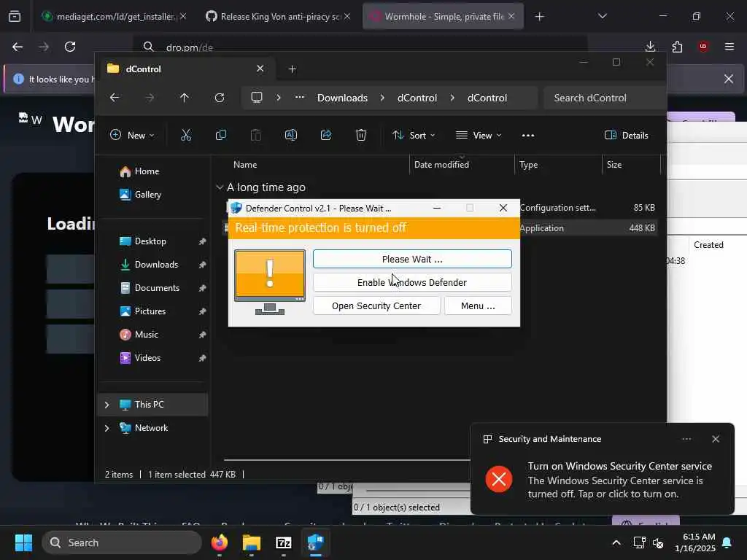Open the Menu ... button in Defender Control
This screenshot has width=747, height=560.
[x=478, y=306]
